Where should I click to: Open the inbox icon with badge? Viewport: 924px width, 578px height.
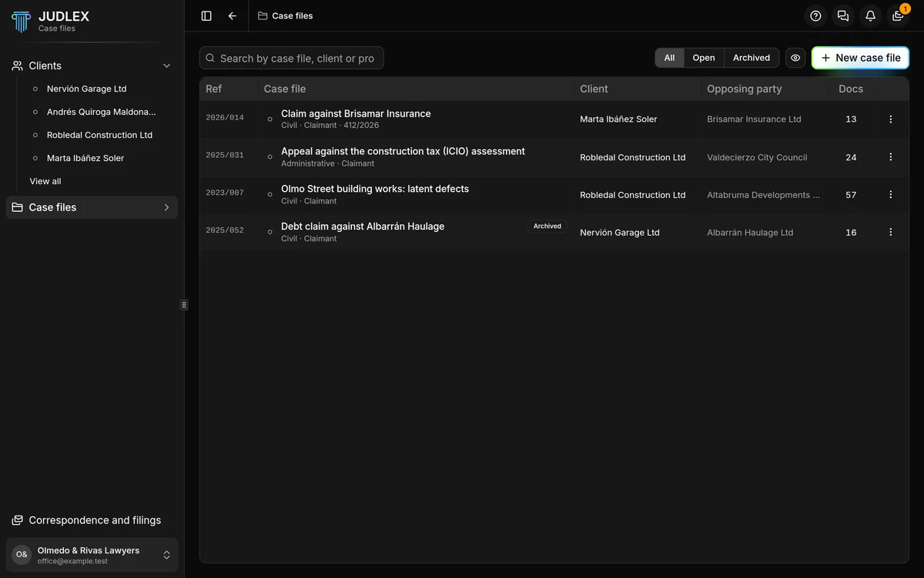pos(898,15)
